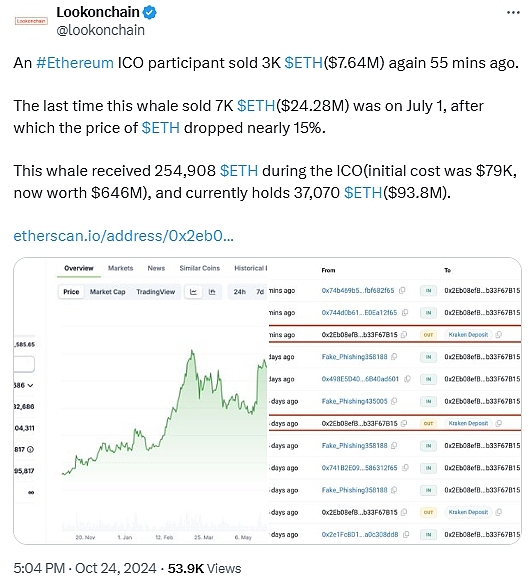Toggle the Market Cap chart view
Screen dimensions: 529x583
[107, 292]
